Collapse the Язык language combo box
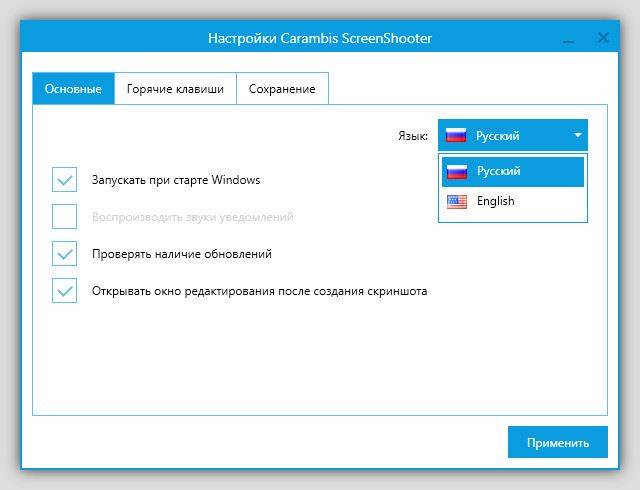This screenshot has height=490, width=640. [x=513, y=135]
